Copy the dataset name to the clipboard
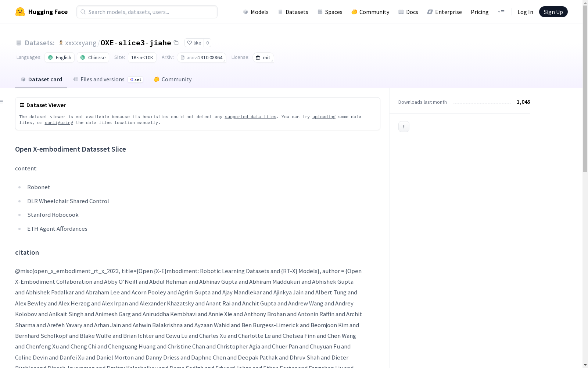This screenshot has width=588, height=368. 176,43
